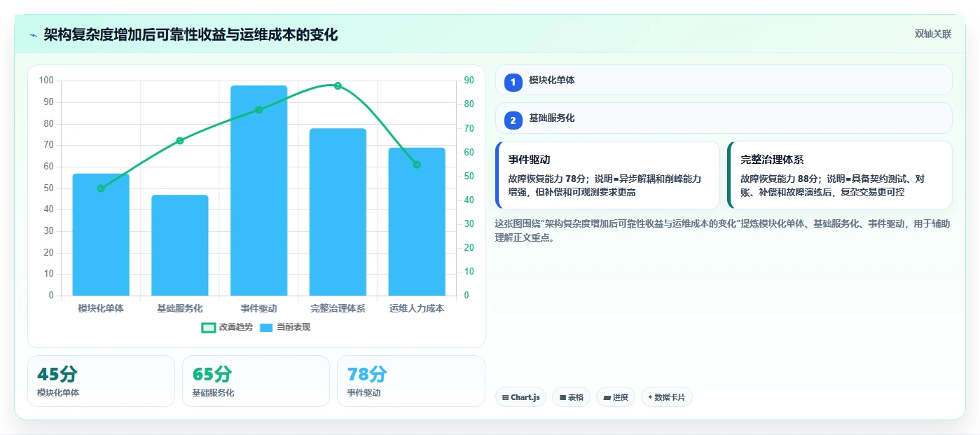Click the 表格 tag
980x435 pixels.
coord(571,397)
